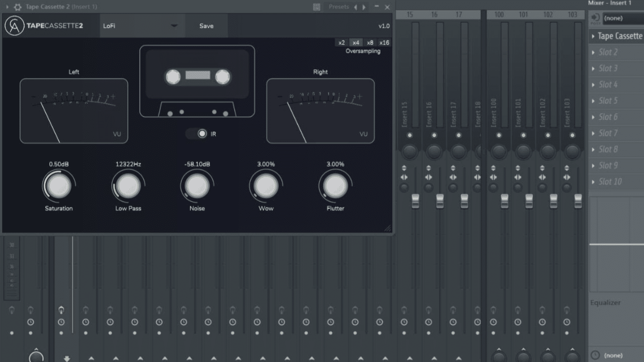Click the latency clock icon under Insert 101
This screenshot has width=644, height=362.
click(x=518, y=322)
